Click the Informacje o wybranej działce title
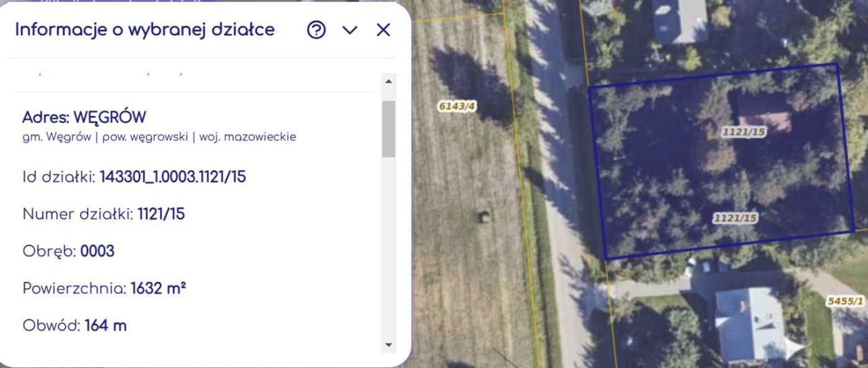Viewport: 868px width, 368px height. (145, 30)
